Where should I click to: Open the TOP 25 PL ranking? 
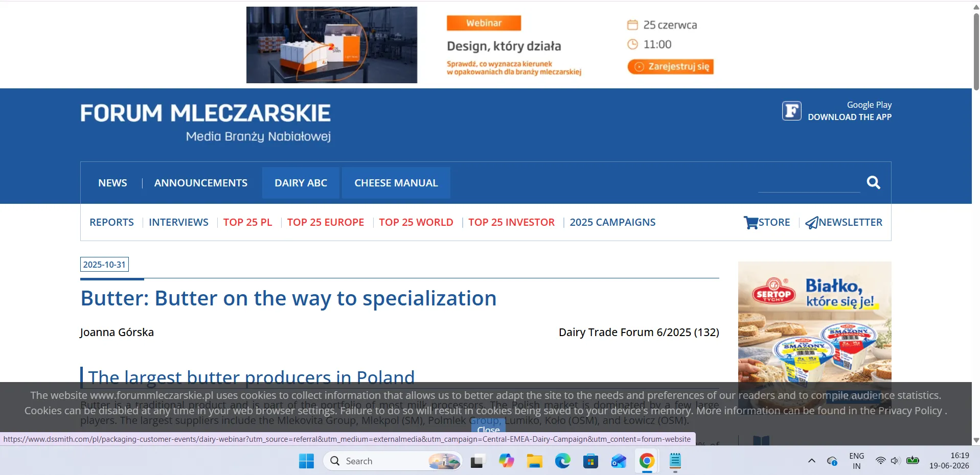[247, 222]
